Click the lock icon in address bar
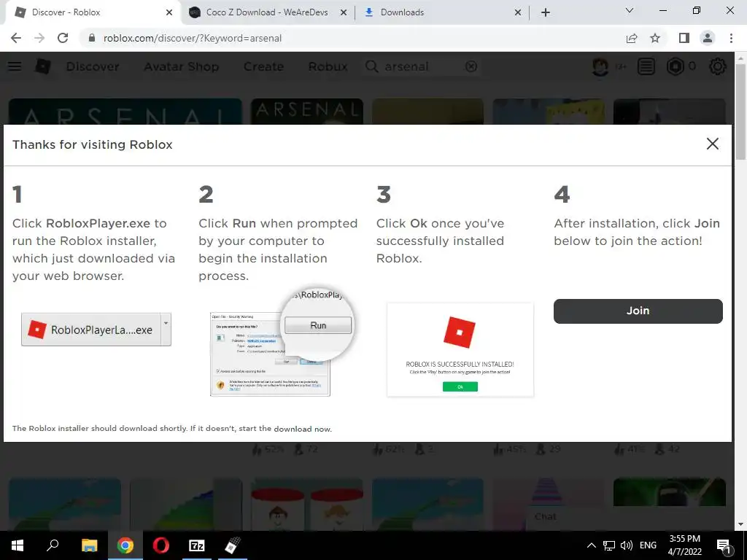The width and height of the screenshot is (747, 560). pos(92,38)
